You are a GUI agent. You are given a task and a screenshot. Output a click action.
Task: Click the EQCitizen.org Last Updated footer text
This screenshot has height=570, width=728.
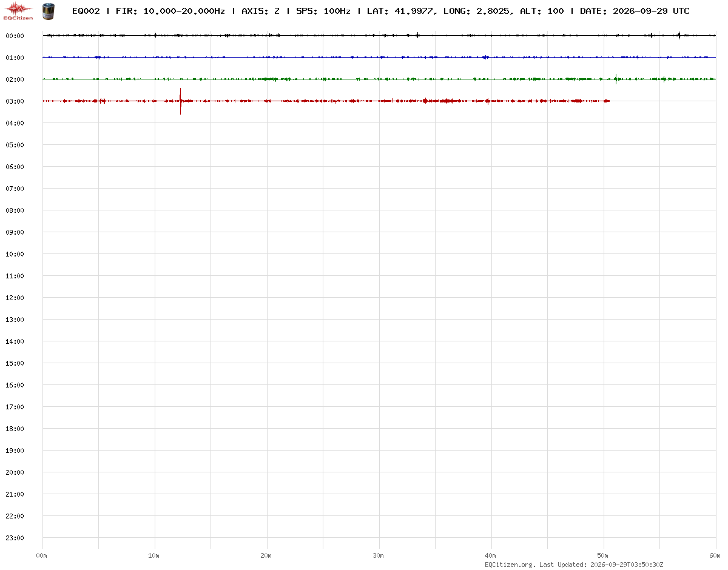click(574, 565)
